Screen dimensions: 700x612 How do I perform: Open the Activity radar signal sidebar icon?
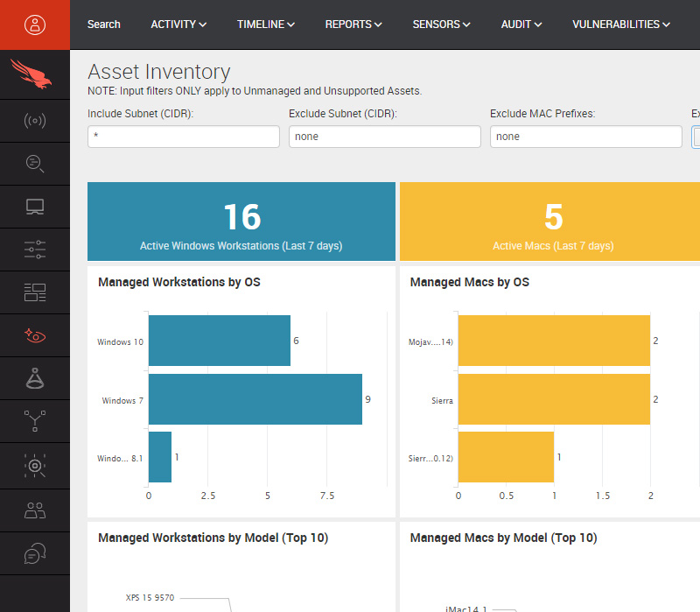point(35,121)
